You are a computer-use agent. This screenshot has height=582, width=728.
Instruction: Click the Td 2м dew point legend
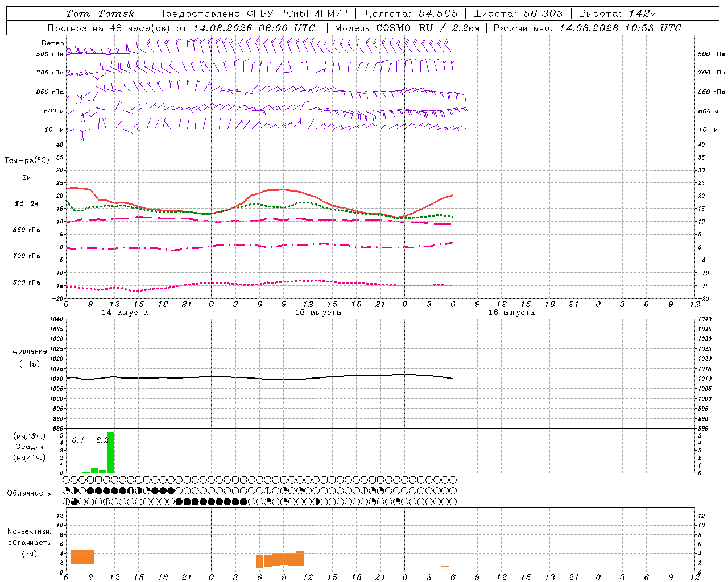(26, 203)
